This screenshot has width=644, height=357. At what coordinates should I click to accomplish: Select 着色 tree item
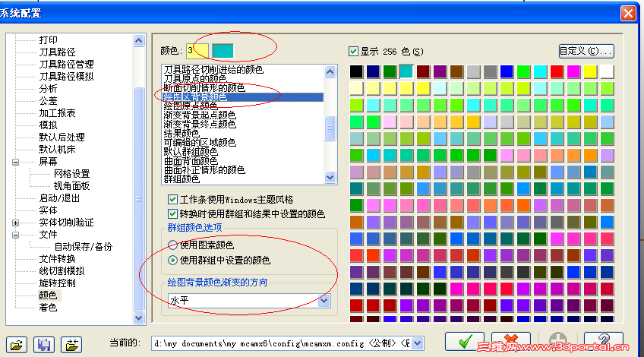pyautogui.click(x=48, y=308)
